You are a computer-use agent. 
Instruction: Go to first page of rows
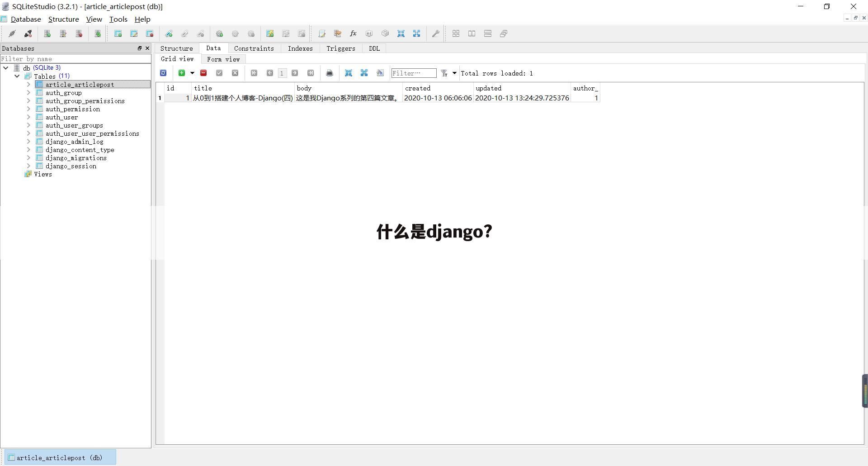(254, 73)
